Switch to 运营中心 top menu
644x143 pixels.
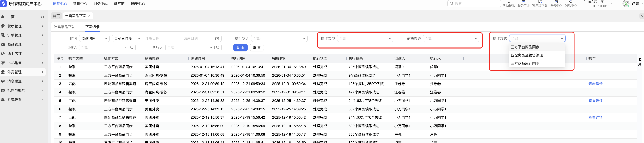60,4
